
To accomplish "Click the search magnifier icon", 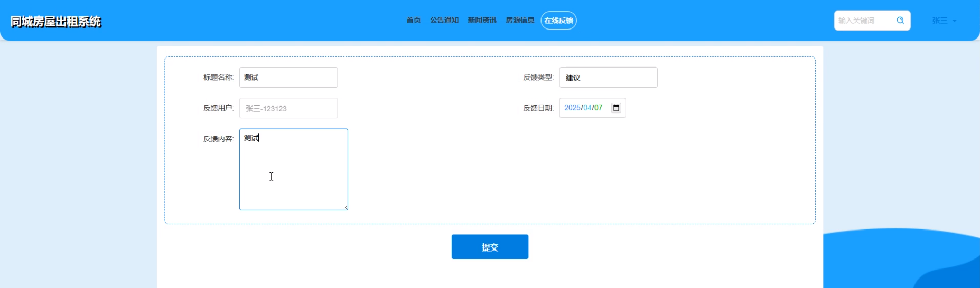I will 900,21.
